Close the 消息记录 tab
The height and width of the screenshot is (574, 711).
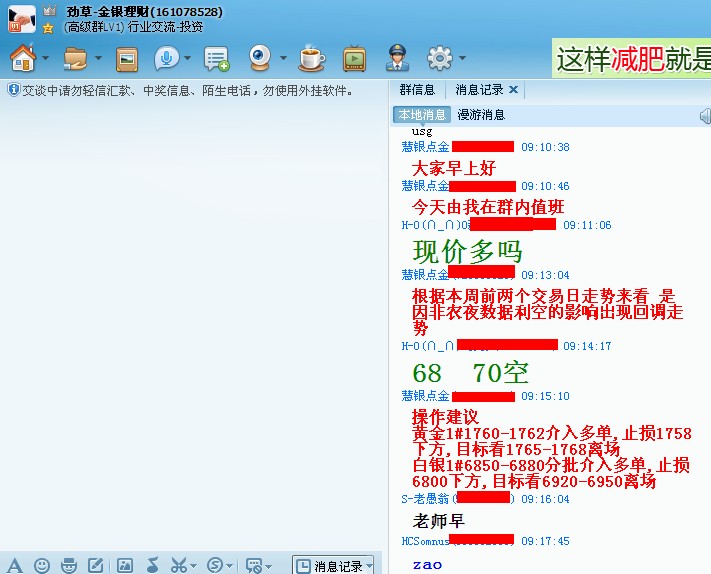pos(514,90)
